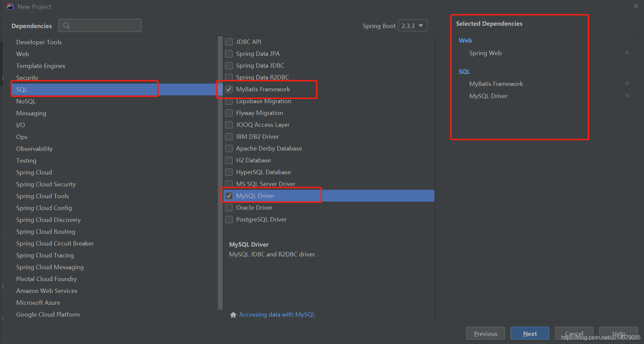
Task: Open Help for the wizard
Action: click(x=618, y=334)
